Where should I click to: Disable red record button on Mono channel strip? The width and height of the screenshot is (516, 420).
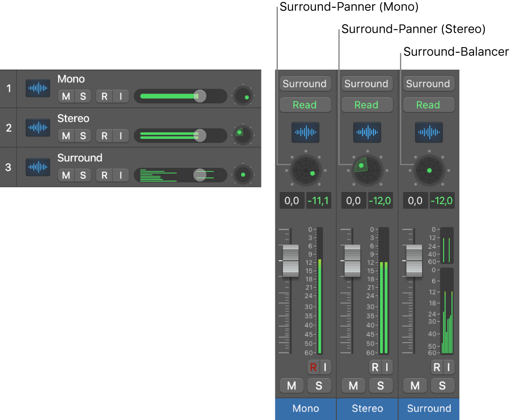(x=313, y=367)
